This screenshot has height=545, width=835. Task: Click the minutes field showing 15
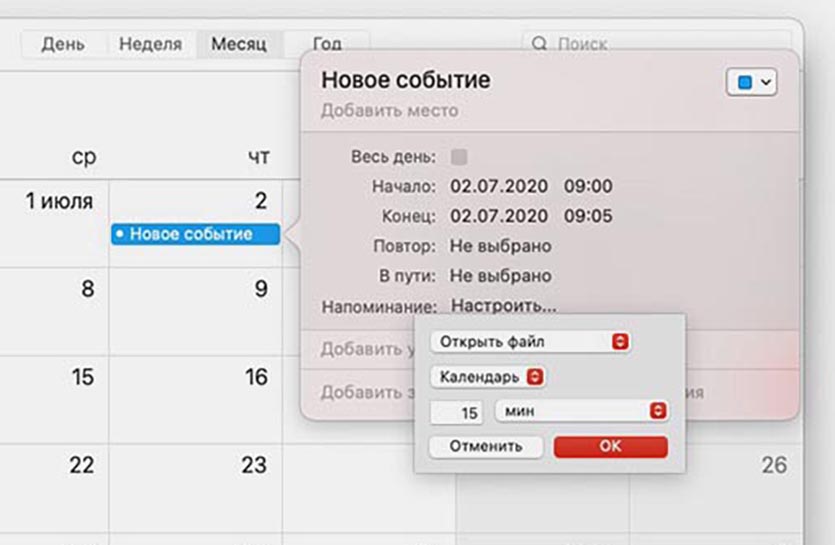click(458, 412)
